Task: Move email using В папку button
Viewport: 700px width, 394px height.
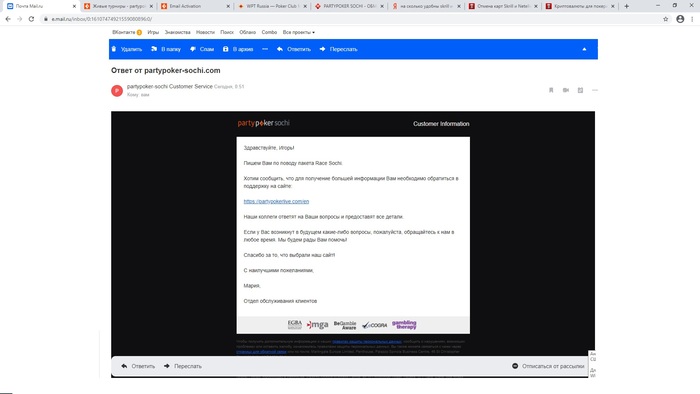Action: click(x=166, y=49)
